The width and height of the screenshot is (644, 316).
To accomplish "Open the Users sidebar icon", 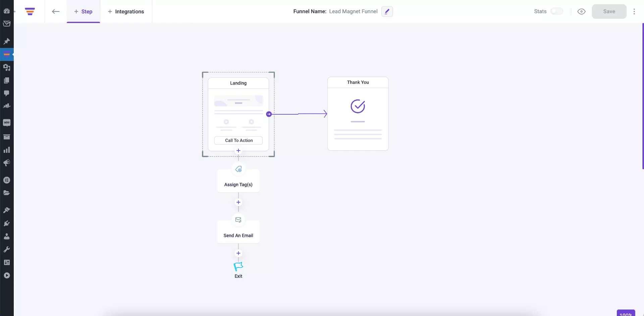I will tap(7, 237).
